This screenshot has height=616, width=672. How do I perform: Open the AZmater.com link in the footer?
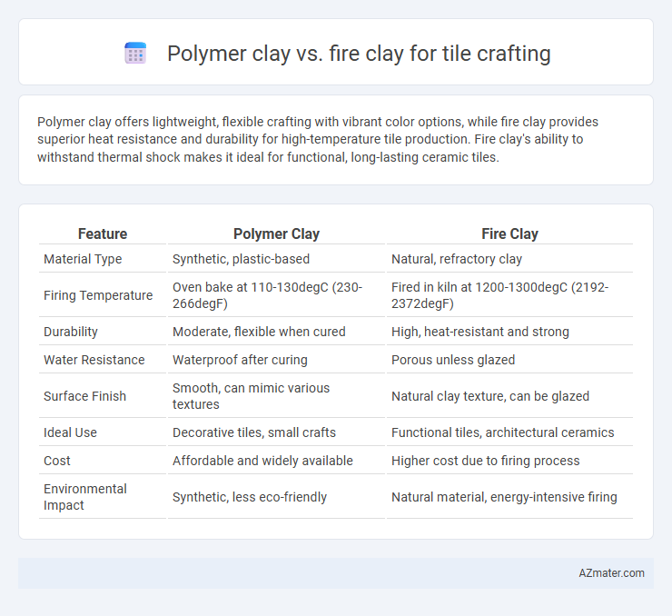pos(611,573)
